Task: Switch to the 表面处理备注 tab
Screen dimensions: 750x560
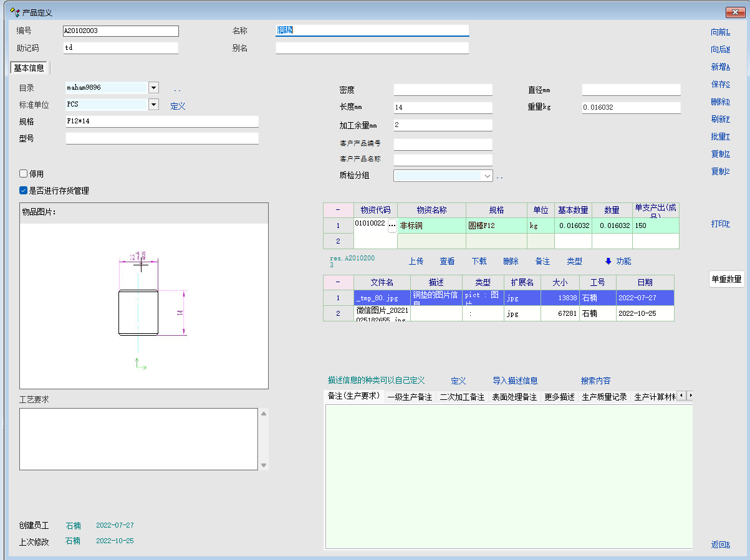Action: 514,397
